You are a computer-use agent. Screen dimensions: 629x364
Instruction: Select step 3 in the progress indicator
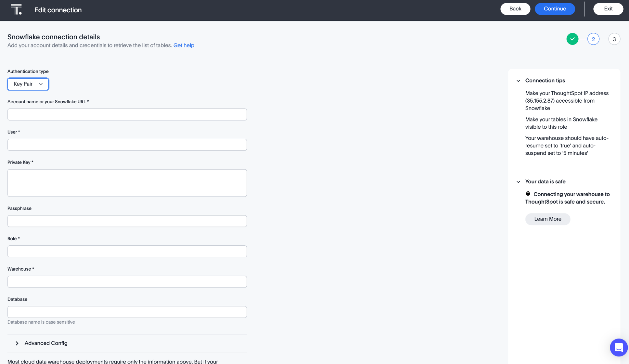point(614,39)
